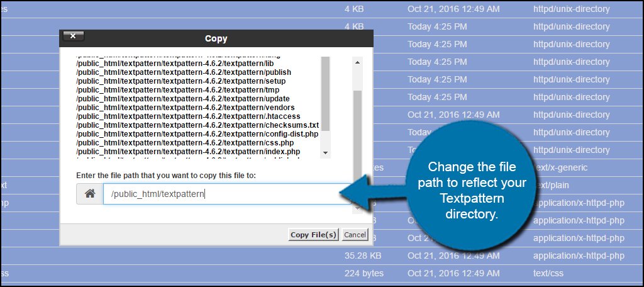Click the top row Oct 21, 2016 date
644x287 pixels.
pos(454,9)
